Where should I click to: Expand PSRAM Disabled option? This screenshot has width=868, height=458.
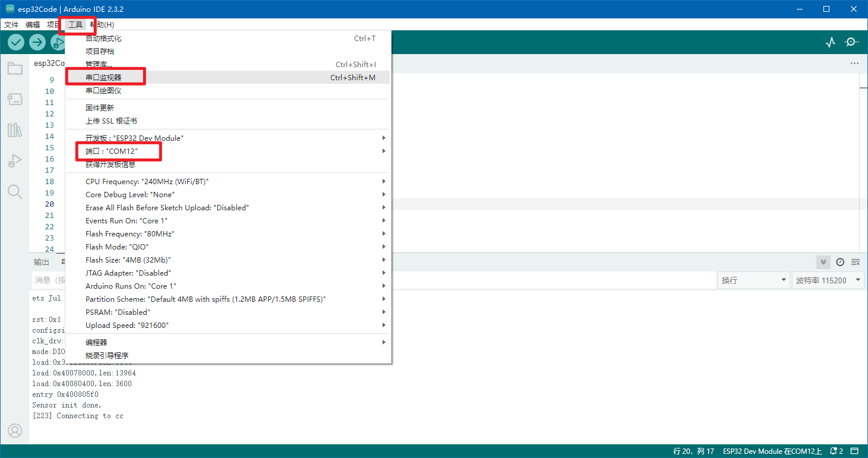pyautogui.click(x=228, y=312)
